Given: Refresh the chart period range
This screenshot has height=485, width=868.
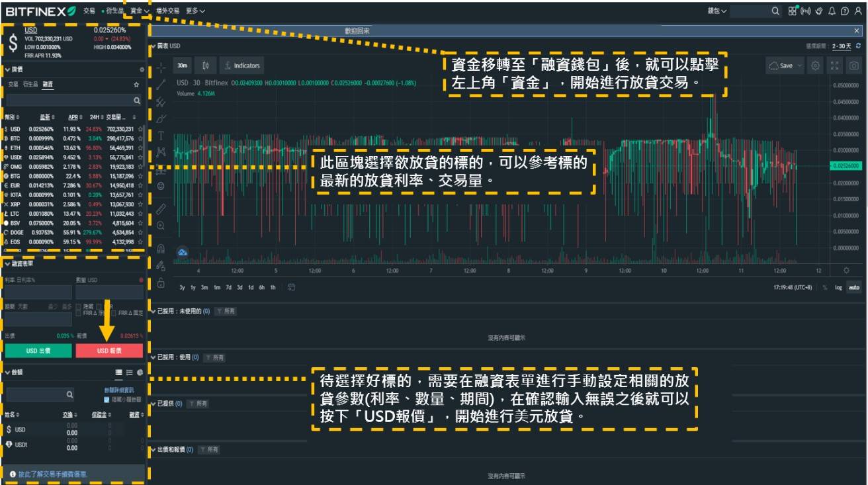Looking at the screenshot, I should pyautogui.click(x=858, y=46).
